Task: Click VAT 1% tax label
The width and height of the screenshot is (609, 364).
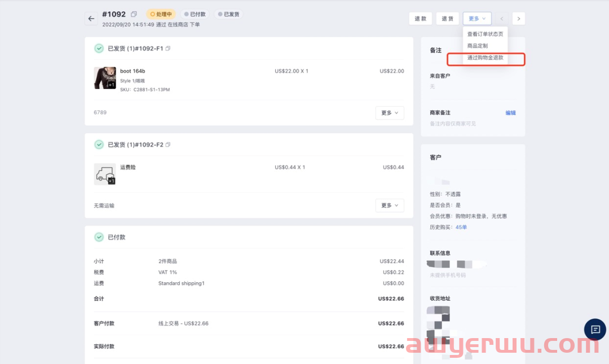Action: pyautogui.click(x=167, y=272)
